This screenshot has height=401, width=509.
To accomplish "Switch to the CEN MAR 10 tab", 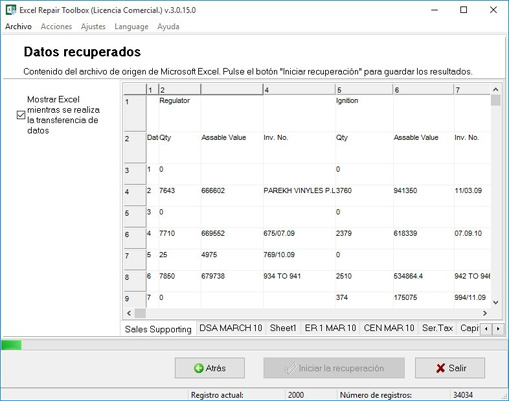I will pyautogui.click(x=389, y=328).
